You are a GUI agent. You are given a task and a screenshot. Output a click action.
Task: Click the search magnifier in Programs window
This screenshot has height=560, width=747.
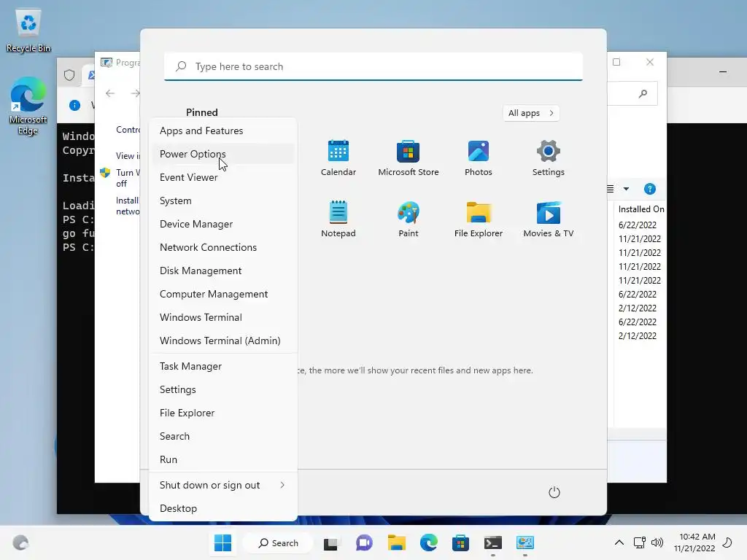643,93
